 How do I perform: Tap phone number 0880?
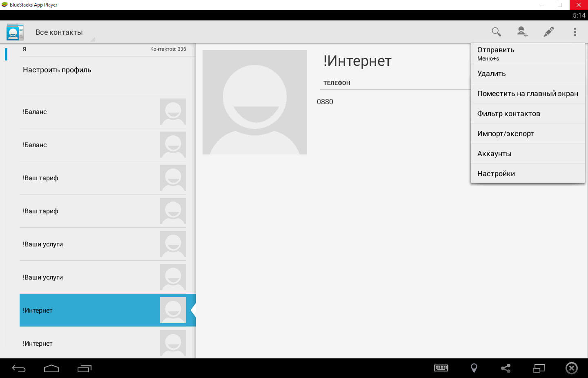[x=325, y=102]
